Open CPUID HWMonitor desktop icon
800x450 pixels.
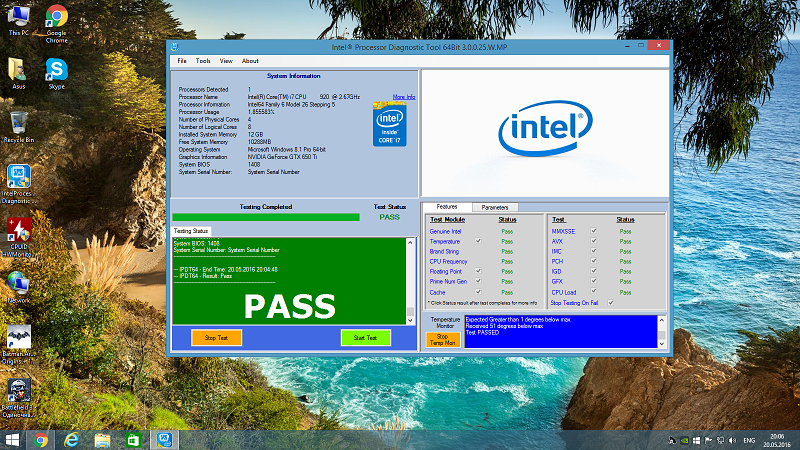click(x=19, y=230)
